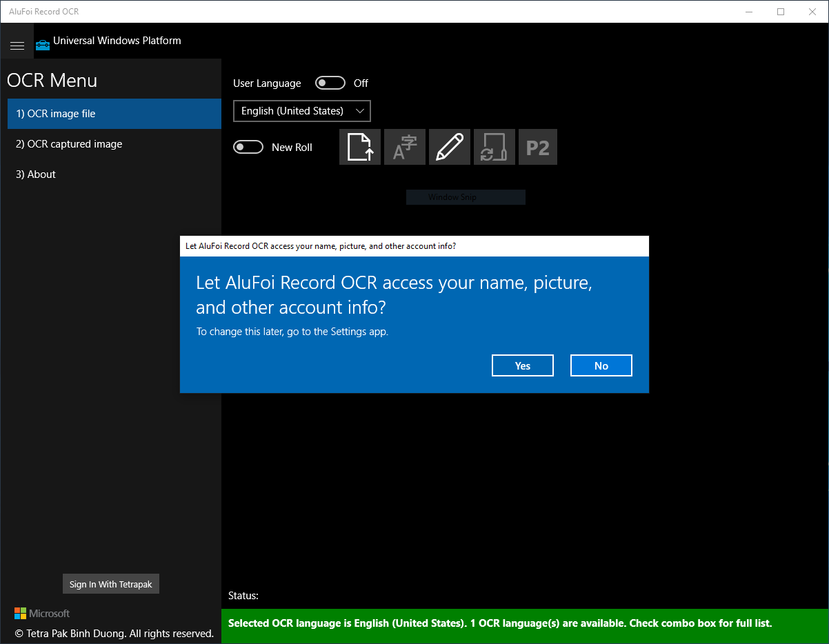Open the hamburger navigation menu
Screen dimensions: 829x644
(x=17, y=46)
